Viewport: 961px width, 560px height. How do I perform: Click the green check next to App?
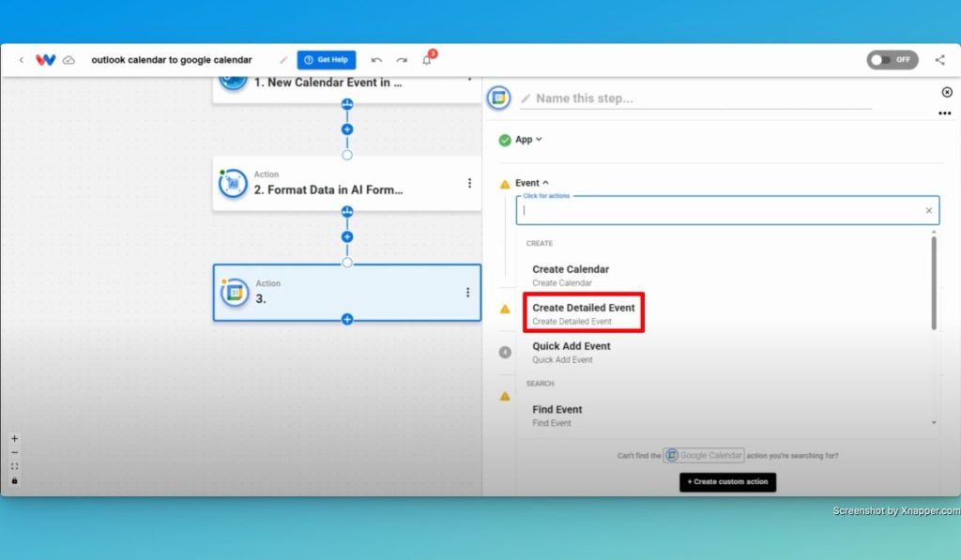505,141
